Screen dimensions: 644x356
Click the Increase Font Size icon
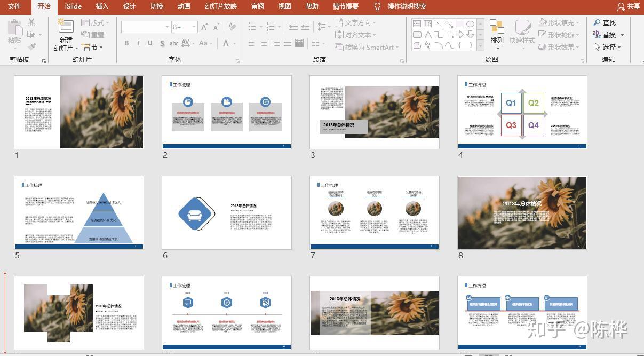(205, 27)
